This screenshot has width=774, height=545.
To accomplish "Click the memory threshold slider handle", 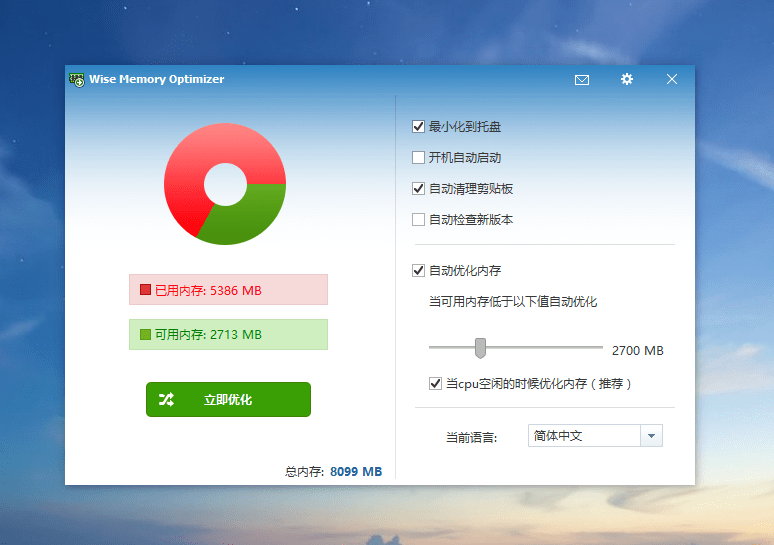I will click(x=480, y=348).
